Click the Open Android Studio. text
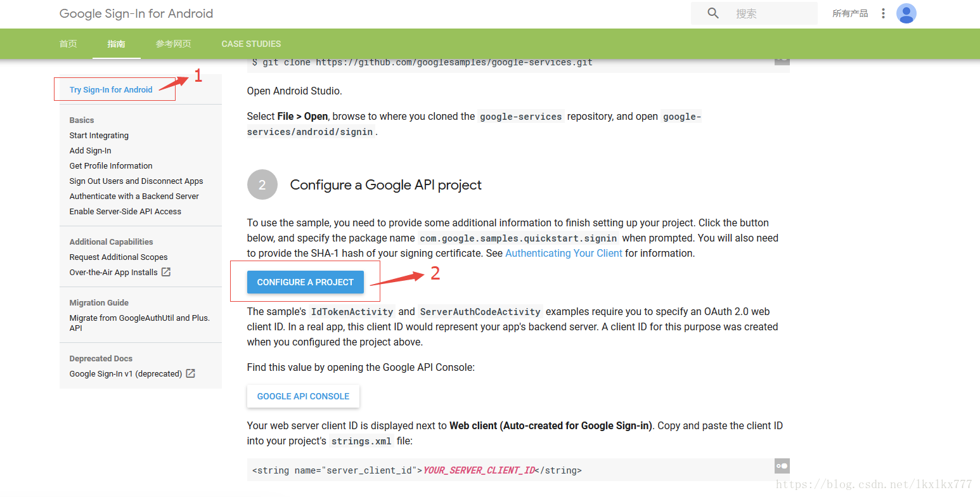 tap(295, 91)
